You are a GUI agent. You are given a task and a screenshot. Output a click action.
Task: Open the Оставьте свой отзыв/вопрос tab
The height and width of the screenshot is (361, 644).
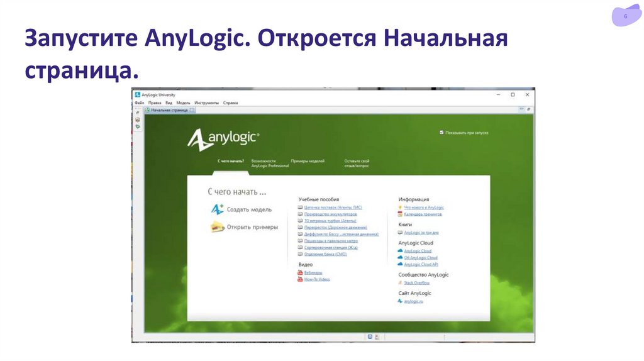pos(357,163)
